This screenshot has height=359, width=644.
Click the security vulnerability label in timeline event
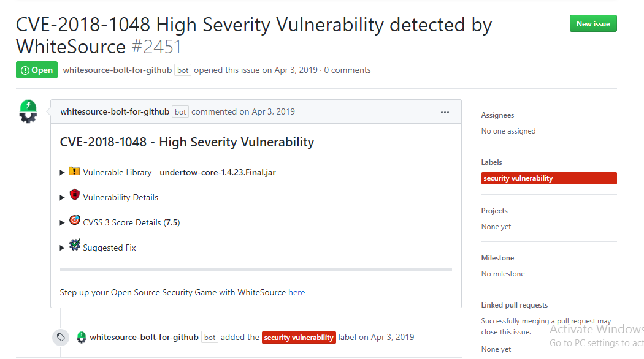tap(299, 338)
